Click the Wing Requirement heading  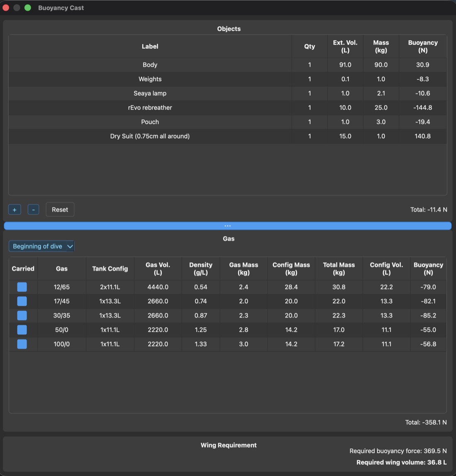click(228, 445)
